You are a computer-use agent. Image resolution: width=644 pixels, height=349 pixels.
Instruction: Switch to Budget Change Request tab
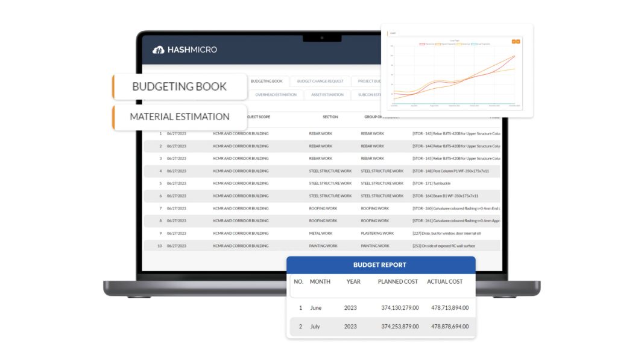[x=320, y=82]
